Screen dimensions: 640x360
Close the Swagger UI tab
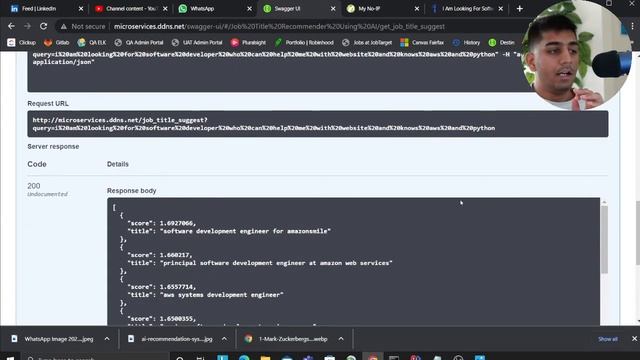pyautogui.click(x=333, y=9)
